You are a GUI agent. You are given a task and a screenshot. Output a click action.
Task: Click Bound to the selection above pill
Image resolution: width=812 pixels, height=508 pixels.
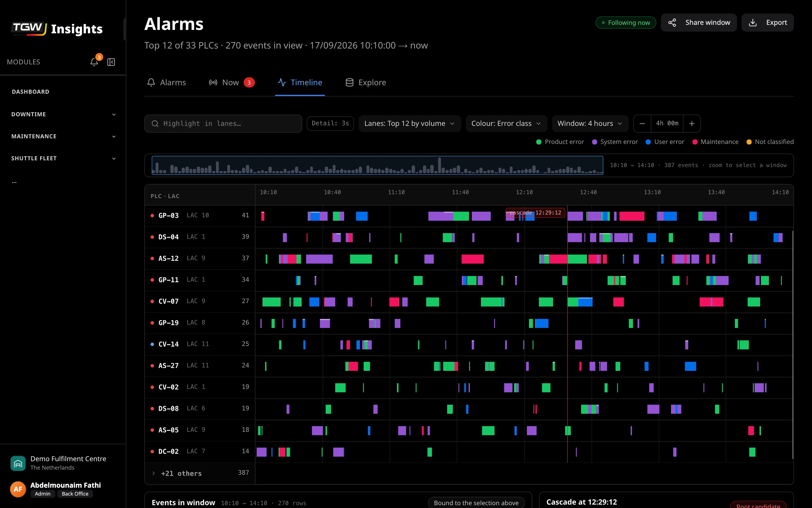coord(476,503)
